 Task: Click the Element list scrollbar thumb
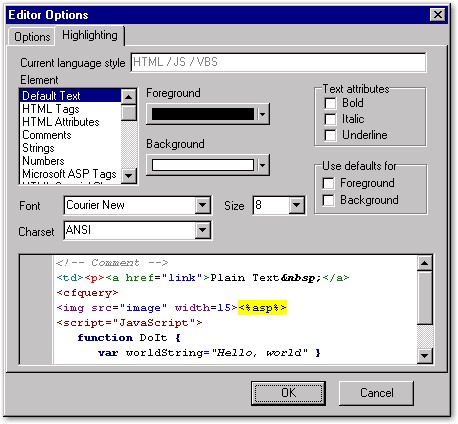point(129,113)
